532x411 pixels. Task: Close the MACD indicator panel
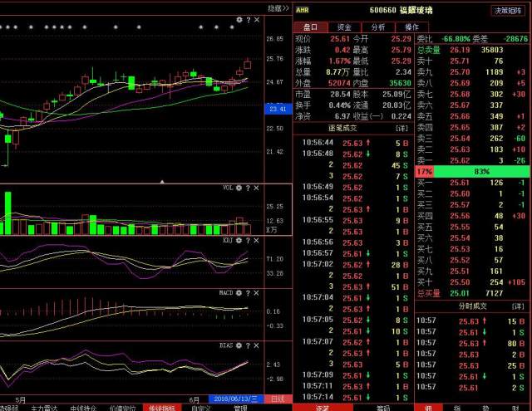[x=256, y=293]
